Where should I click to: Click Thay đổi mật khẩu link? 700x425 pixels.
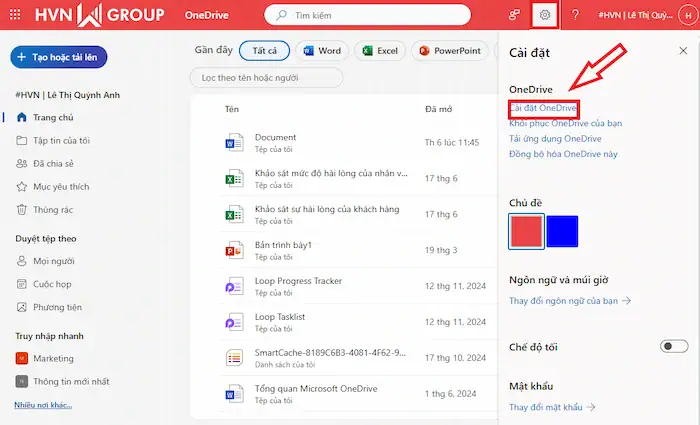552,407
